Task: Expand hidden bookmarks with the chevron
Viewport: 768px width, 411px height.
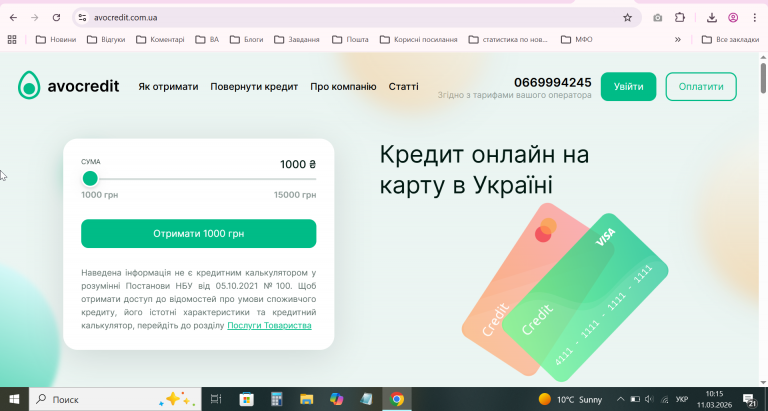Action: click(678, 40)
